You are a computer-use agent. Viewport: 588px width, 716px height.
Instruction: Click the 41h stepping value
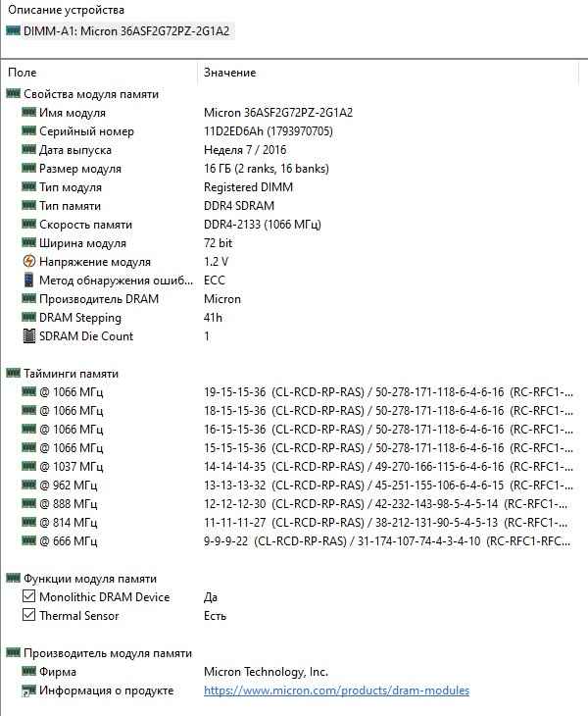coord(213,318)
